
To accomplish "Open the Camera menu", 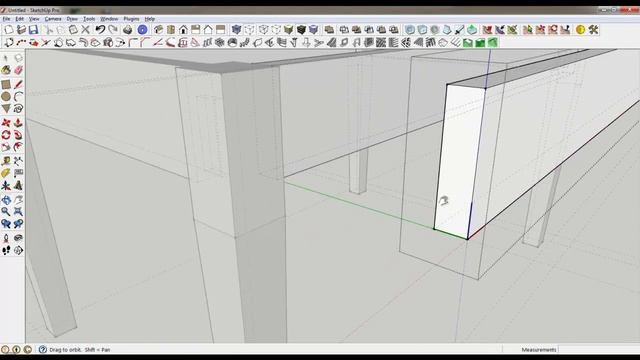I will 53,19.
